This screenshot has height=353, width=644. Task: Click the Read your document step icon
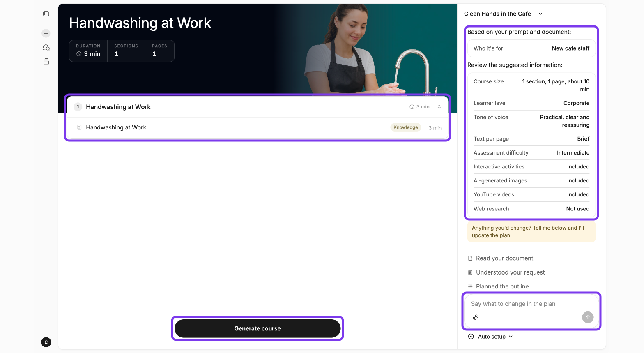(x=470, y=258)
